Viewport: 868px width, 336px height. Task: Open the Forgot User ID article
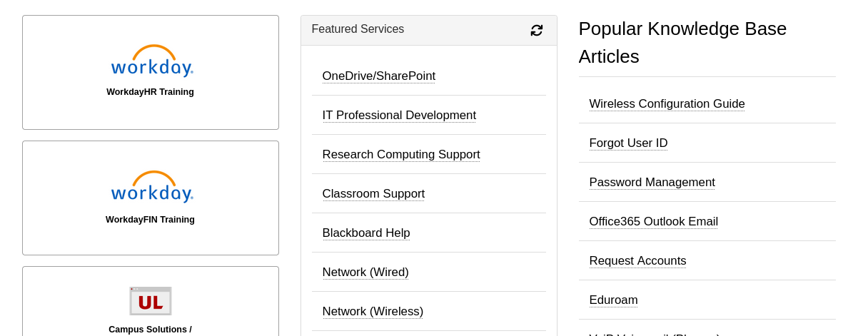tap(628, 143)
